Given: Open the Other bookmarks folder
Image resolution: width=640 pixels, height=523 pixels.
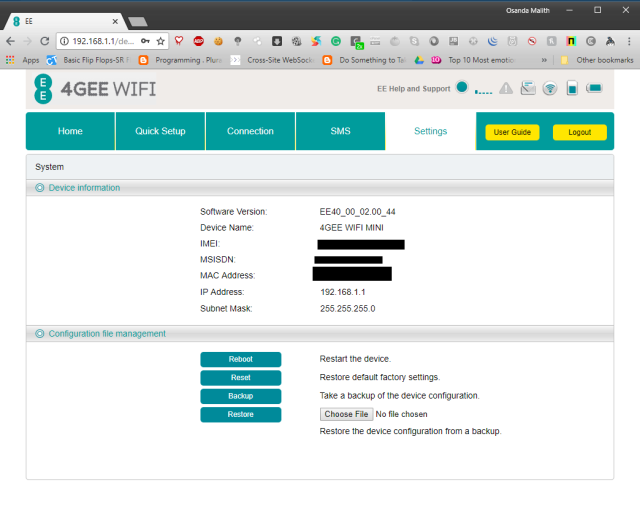Looking at the screenshot, I should [x=597, y=60].
